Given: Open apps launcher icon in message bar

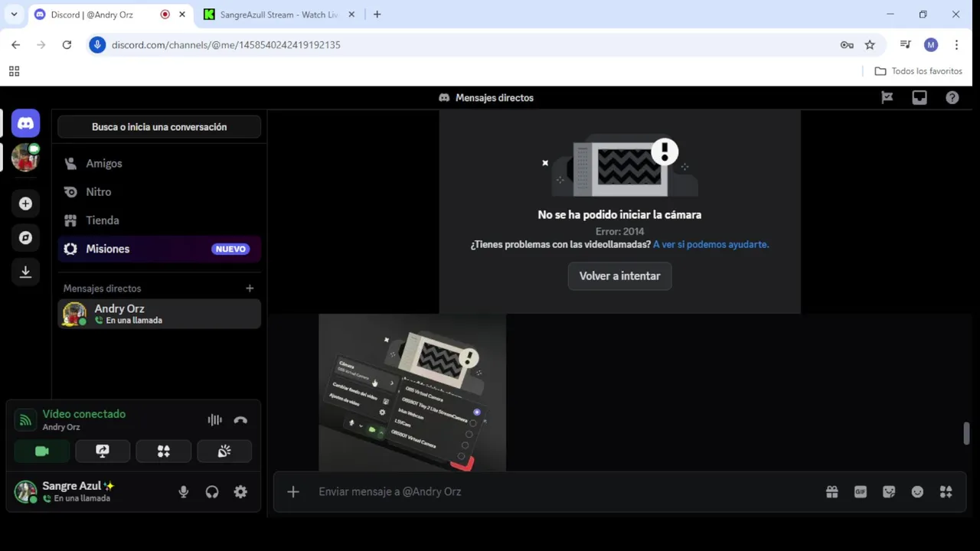Looking at the screenshot, I should tap(946, 492).
